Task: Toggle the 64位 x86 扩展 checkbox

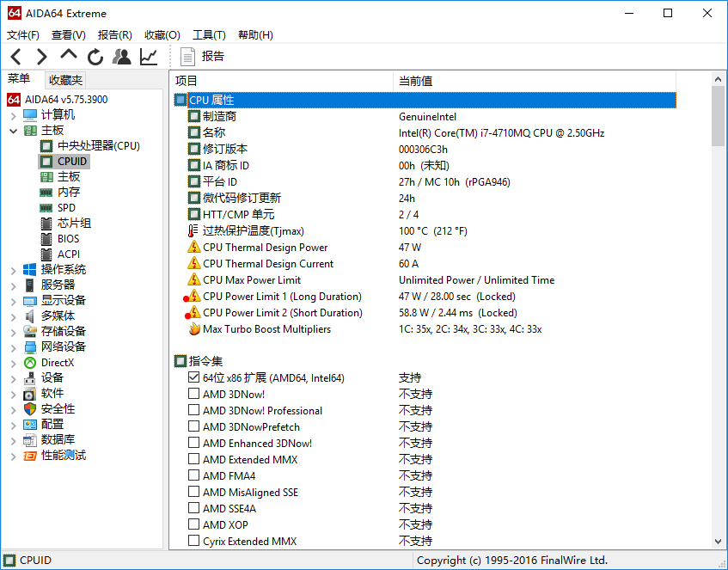Action: point(193,377)
